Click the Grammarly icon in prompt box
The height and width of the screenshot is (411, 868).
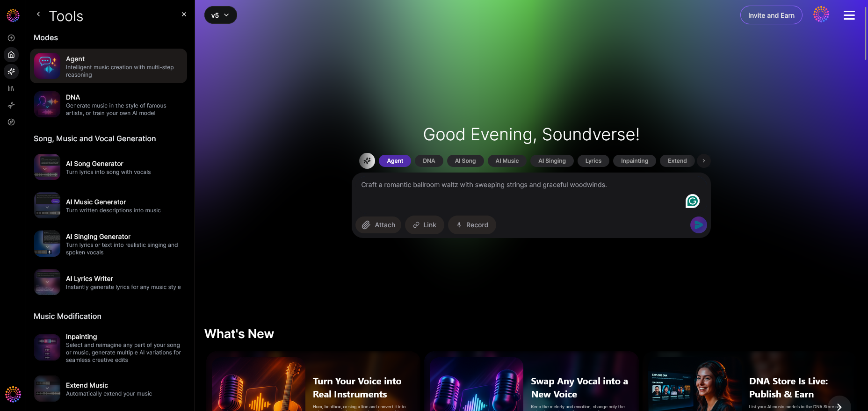693,201
